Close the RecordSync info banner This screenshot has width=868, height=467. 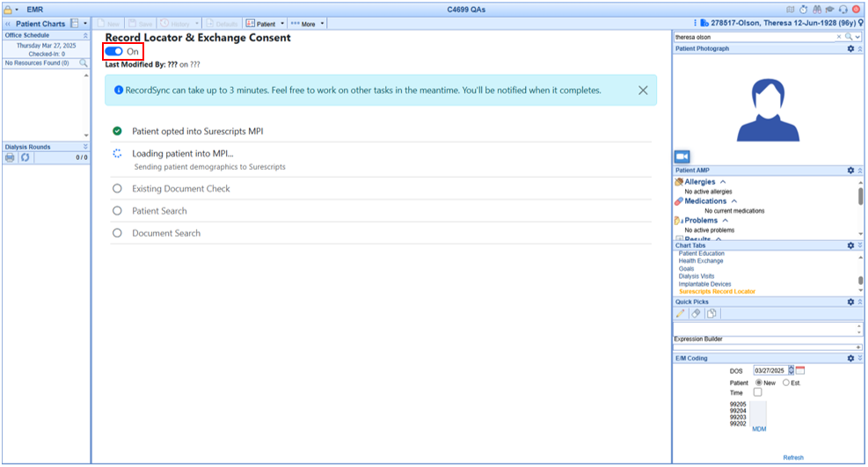[x=643, y=91]
